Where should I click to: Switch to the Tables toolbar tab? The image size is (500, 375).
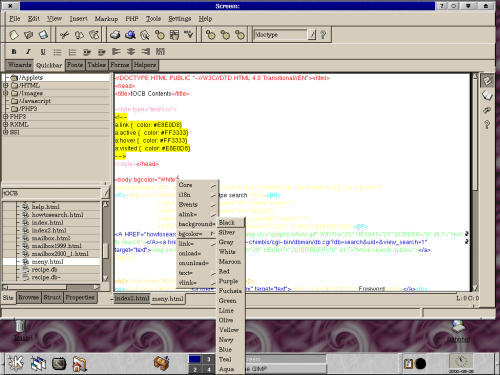click(x=97, y=65)
